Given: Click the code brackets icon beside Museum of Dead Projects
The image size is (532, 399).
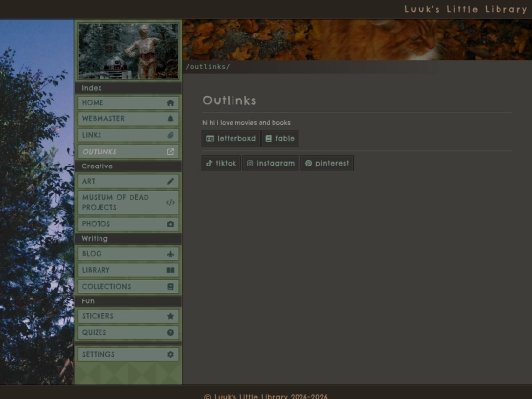Looking at the screenshot, I should pos(170,203).
